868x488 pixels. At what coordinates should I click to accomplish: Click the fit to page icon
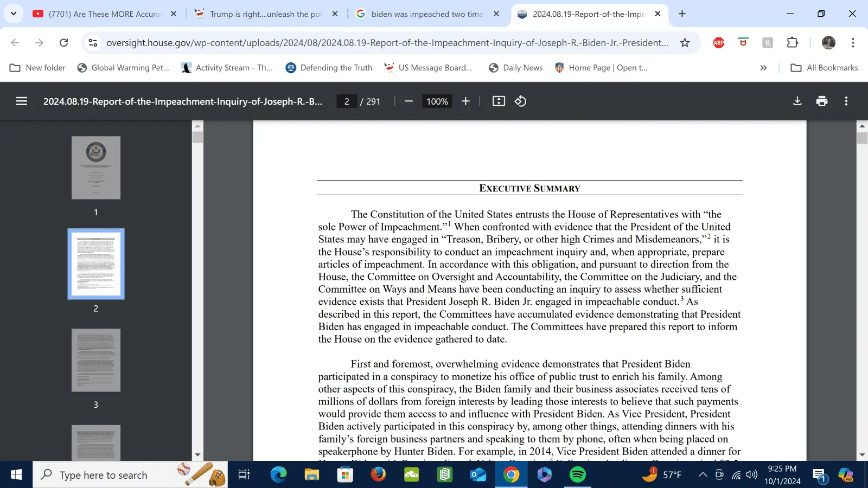coord(499,101)
